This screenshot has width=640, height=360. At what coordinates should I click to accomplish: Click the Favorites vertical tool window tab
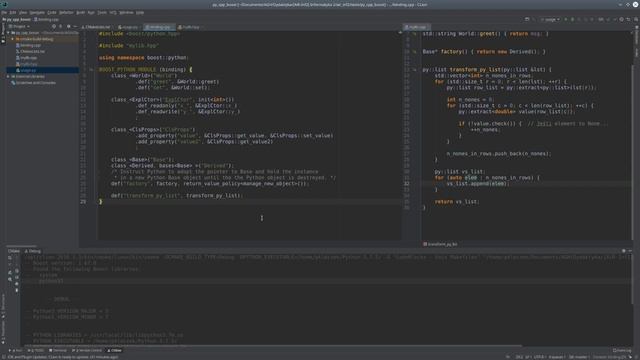click(x=3, y=331)
